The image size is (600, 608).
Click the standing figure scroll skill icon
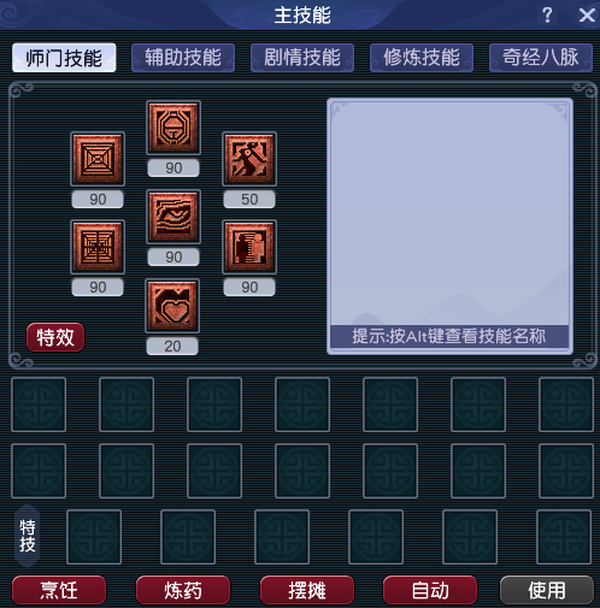[x=249, y=247]
